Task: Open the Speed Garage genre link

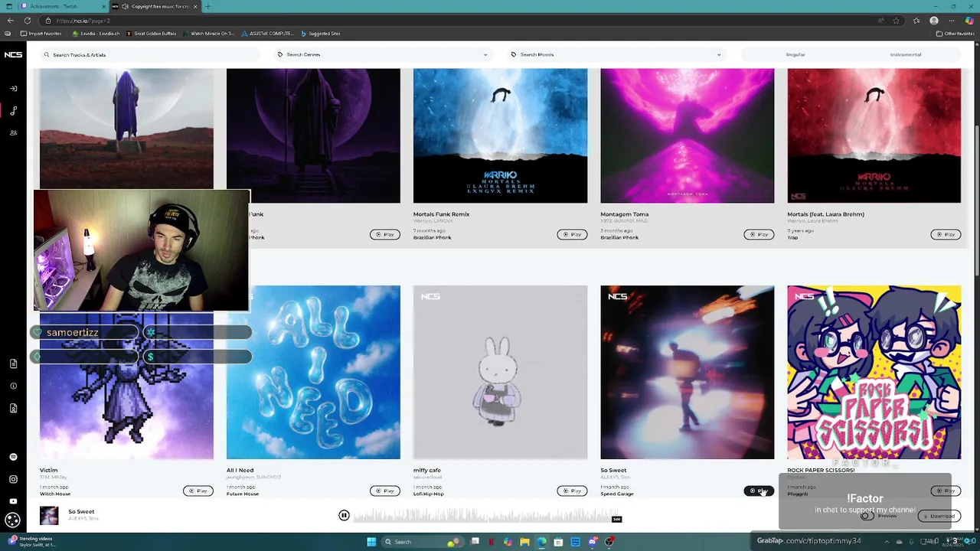Action: (617, 494)
